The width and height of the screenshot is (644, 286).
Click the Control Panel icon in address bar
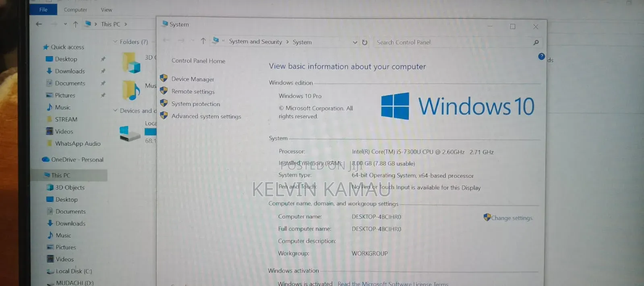pyautogui.click(x=216, y=40)
